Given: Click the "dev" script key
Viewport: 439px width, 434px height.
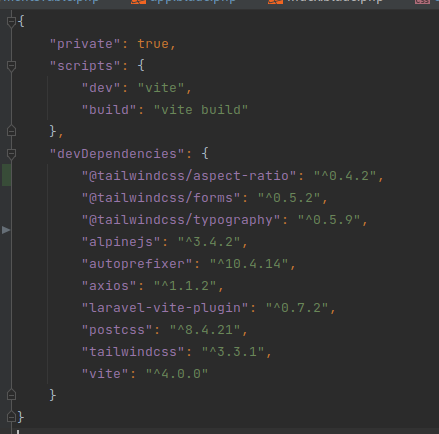Looking at the screenshot, I should [101, 88].
